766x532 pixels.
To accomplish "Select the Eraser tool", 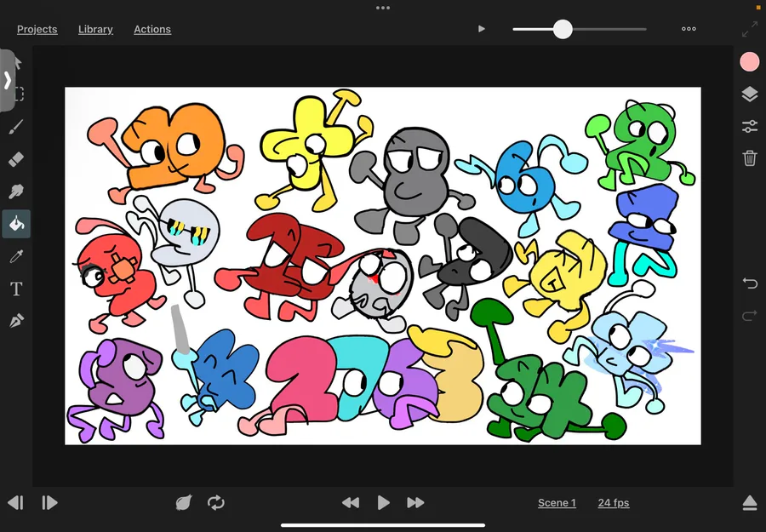I will tap(16, 159).
